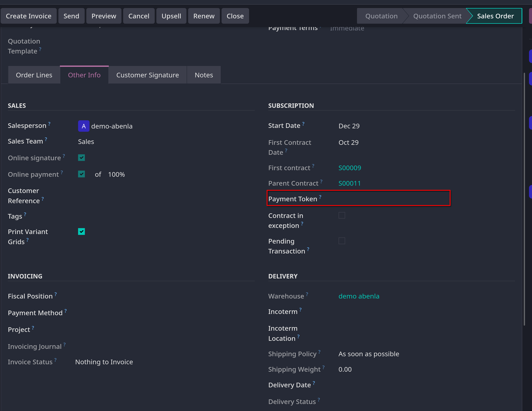The width and height of the screenshot is (532, 411).
Task: Click the Upsell button
Action: [171, 16]
